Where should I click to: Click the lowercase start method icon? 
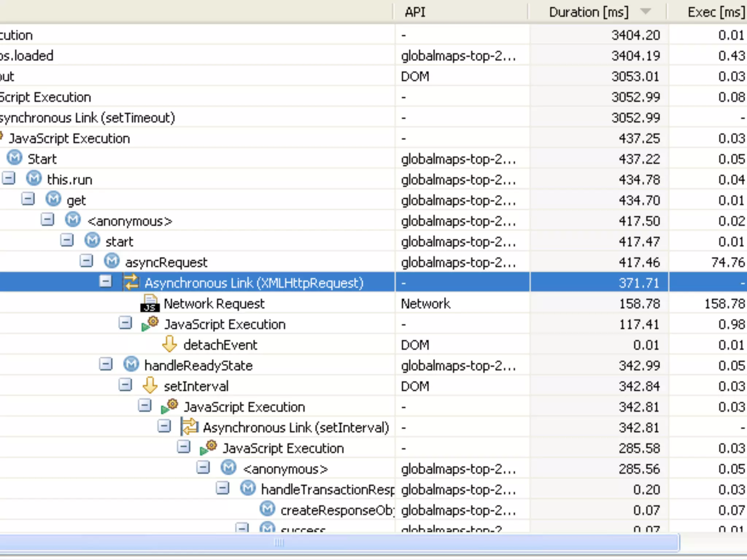pos(92,241)
